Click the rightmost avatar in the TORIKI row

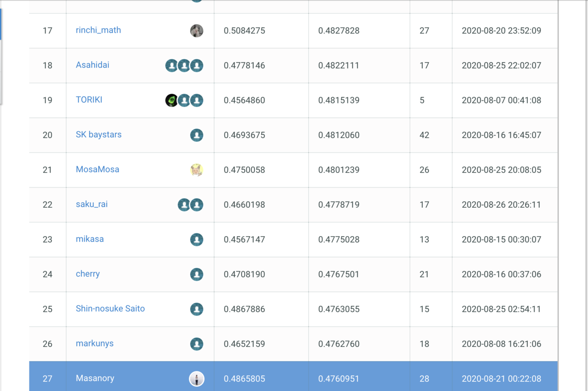[196, 100]
